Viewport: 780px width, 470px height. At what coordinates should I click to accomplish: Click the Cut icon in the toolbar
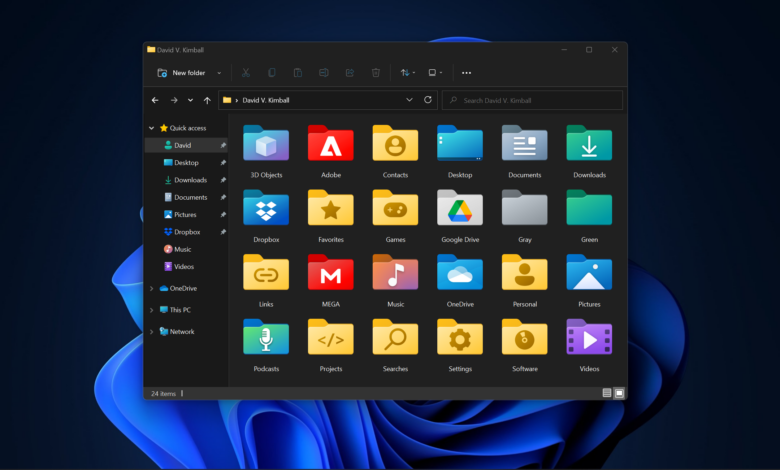(x=246, y=73)
